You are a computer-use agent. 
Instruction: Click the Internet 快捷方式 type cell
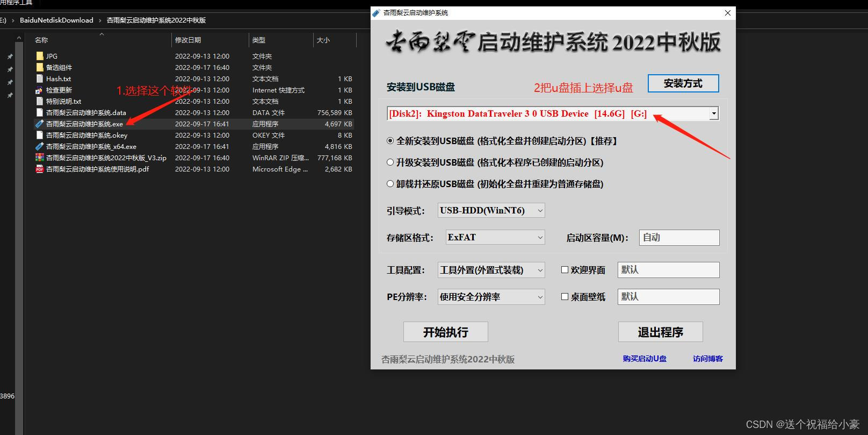coord(278,90)
